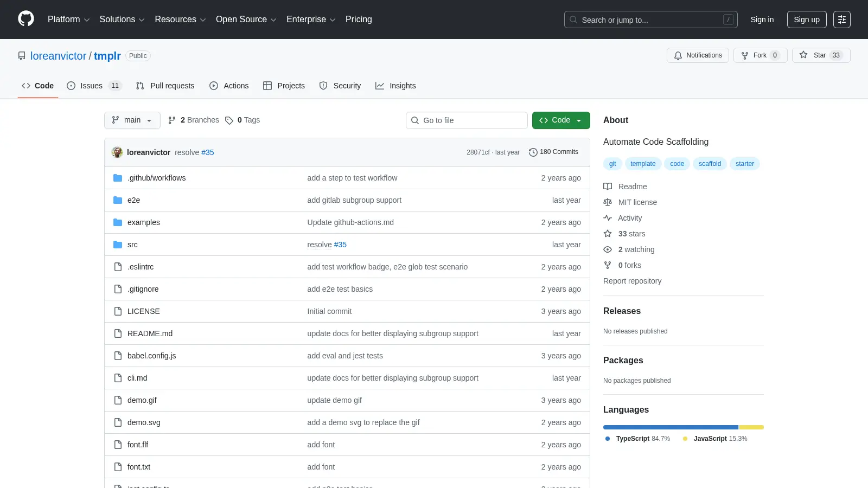Click the template topic tag
This screenshot has width=868, height=488.
coord(643,164)
